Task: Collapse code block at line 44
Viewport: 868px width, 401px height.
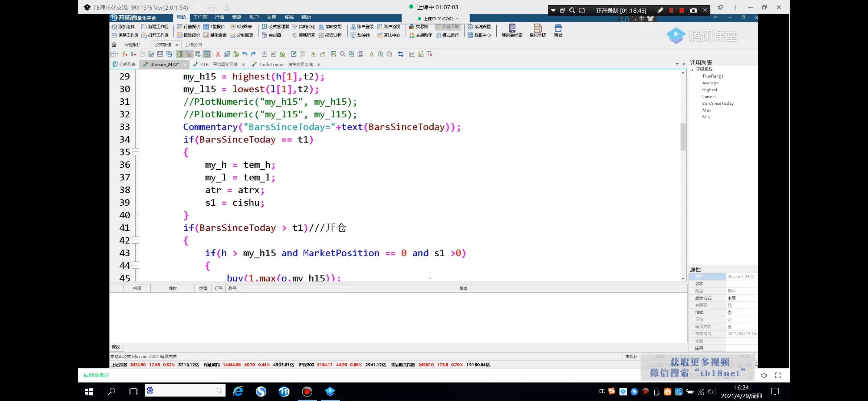Action: pos(136,265)
